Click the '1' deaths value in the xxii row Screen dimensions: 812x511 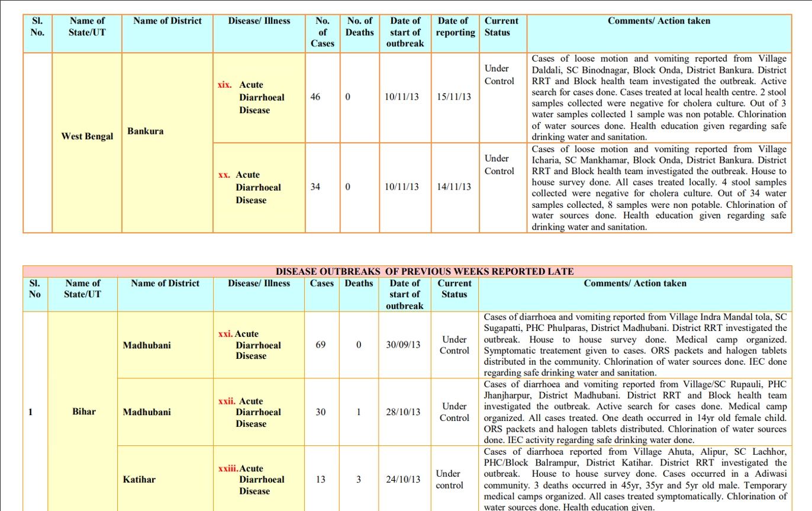359,412
